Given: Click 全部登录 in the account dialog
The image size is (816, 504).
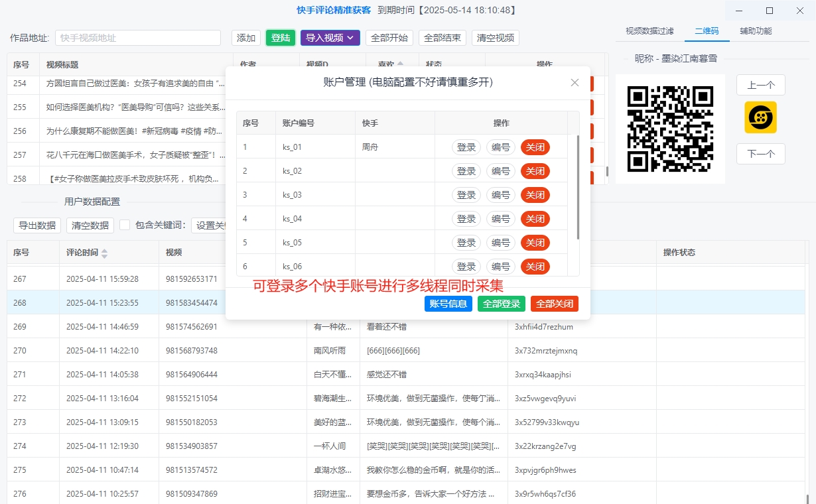Looking at the screenshot, I should 502,303.
